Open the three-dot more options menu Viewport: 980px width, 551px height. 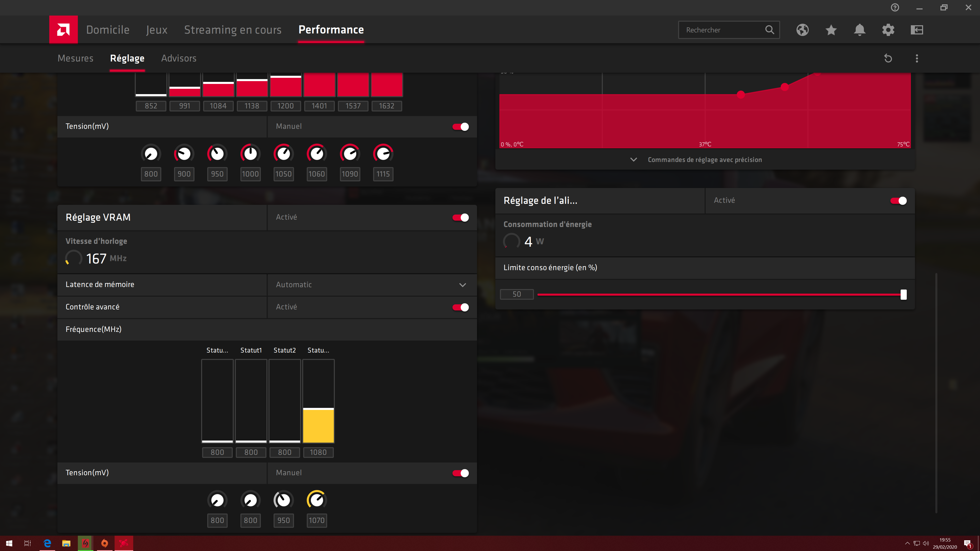pos(917,58)
